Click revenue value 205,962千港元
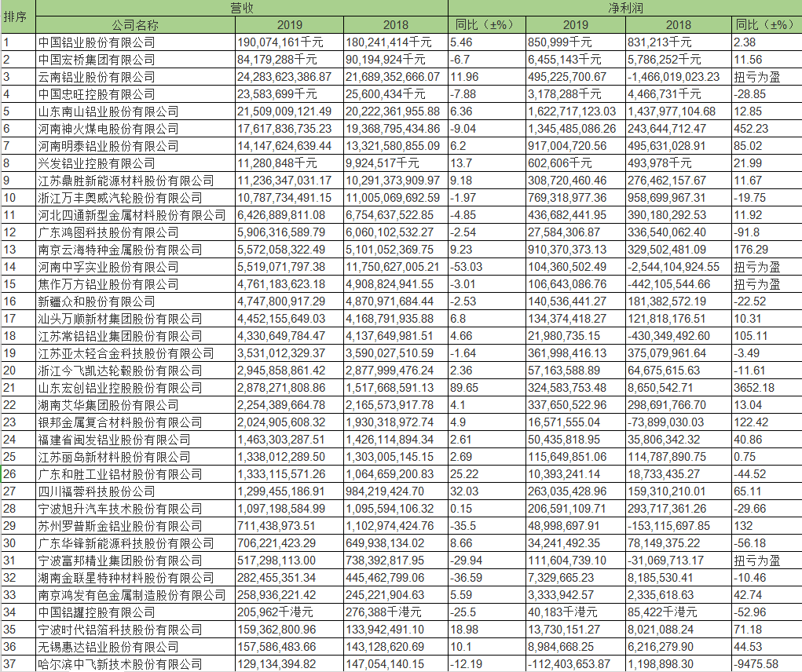 click(290, 612)
